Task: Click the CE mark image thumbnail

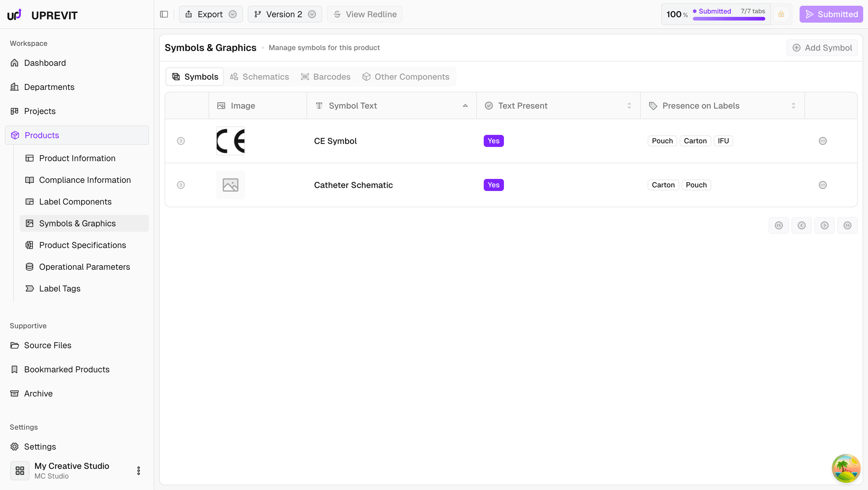Action: point(231,141)
